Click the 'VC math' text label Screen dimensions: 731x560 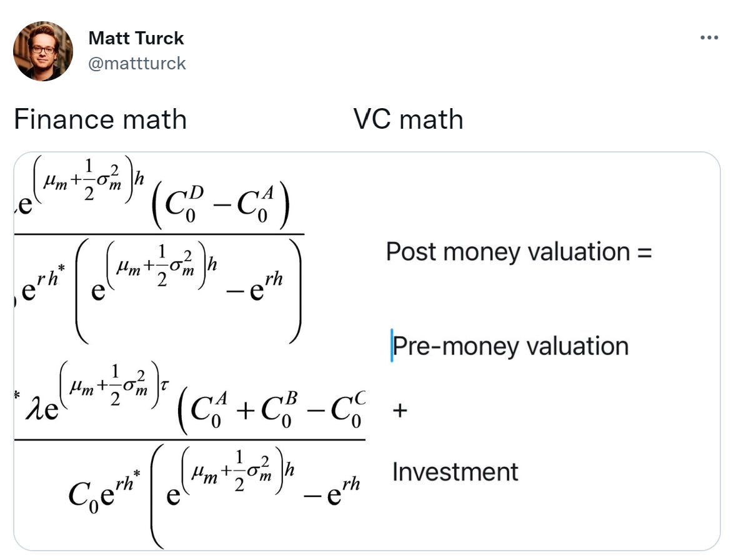tap(408, 119)
